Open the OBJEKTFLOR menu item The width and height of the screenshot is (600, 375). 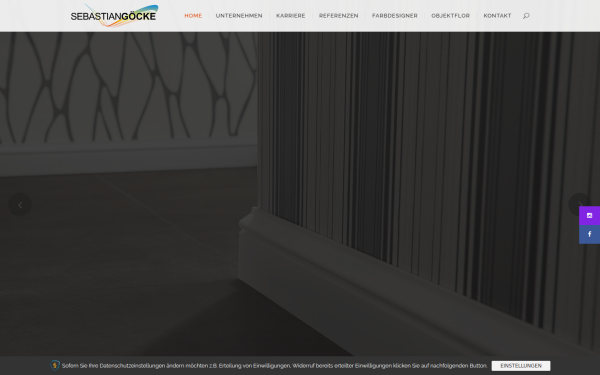450,16
